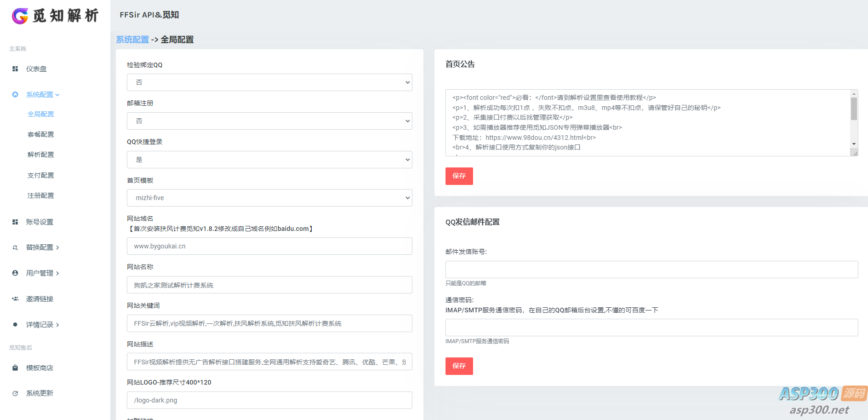The image size is (868, 420).
Task: Open 模板商店 in the sidebar
Action: (x=40, y=368)
